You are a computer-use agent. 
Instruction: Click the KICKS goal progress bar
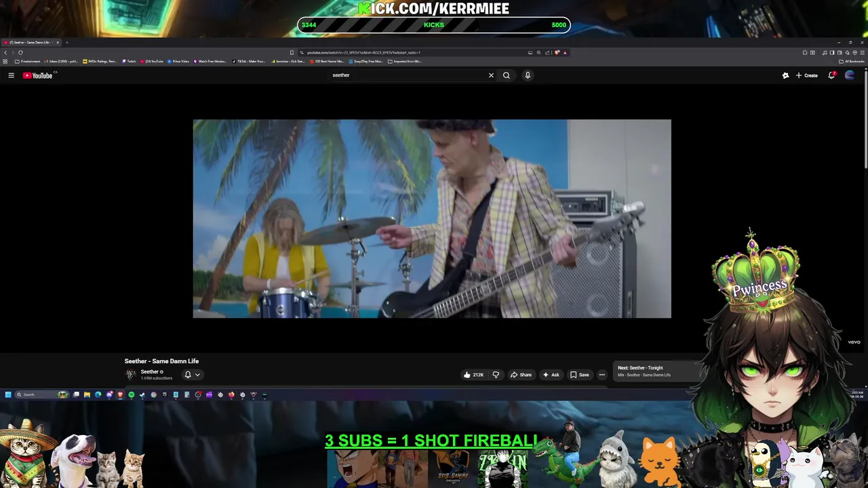click(434, 25)
